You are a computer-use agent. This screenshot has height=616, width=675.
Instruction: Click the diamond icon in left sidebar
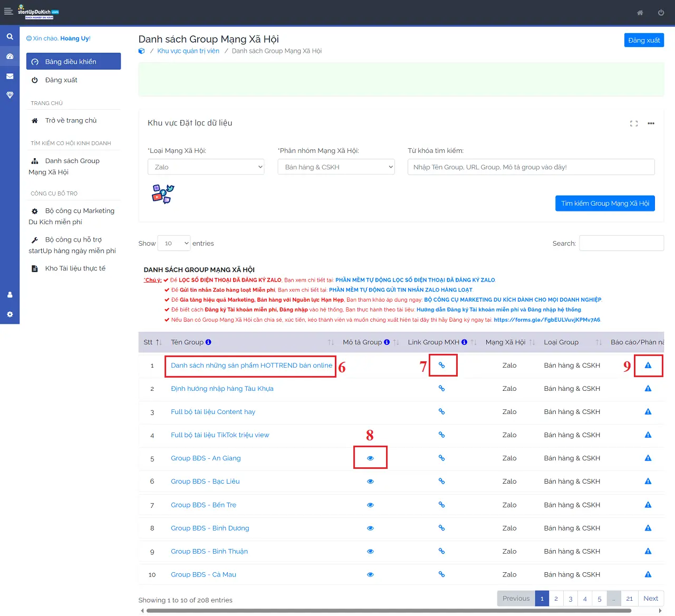coord(9,95)
